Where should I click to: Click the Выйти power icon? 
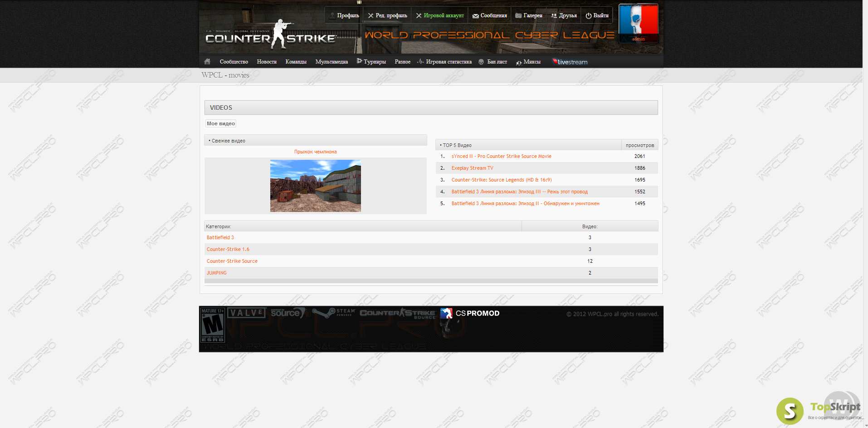[x=589, y=15]
